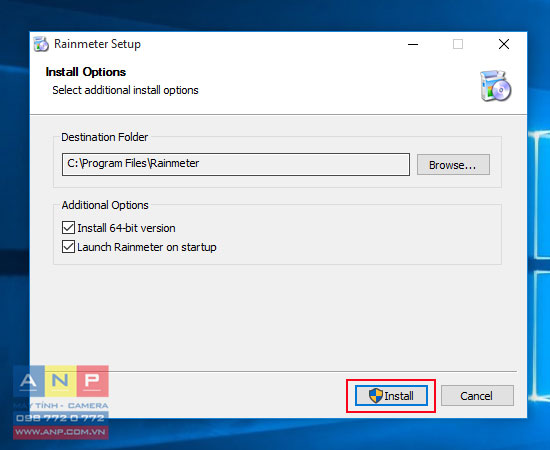Image resolution: width=550 pixels, height=450 pixels.
Task: Click the installer disc icon in the header
Action: [495, 86]
